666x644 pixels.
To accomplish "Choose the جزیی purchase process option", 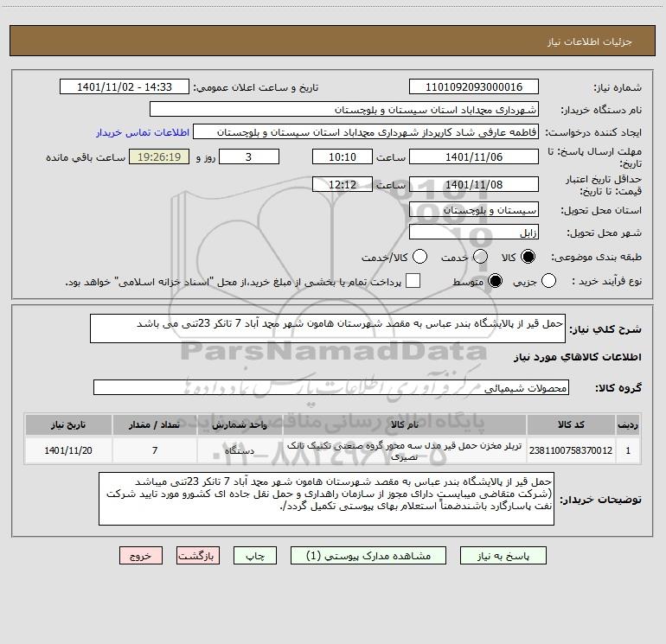I will point(548,281).
